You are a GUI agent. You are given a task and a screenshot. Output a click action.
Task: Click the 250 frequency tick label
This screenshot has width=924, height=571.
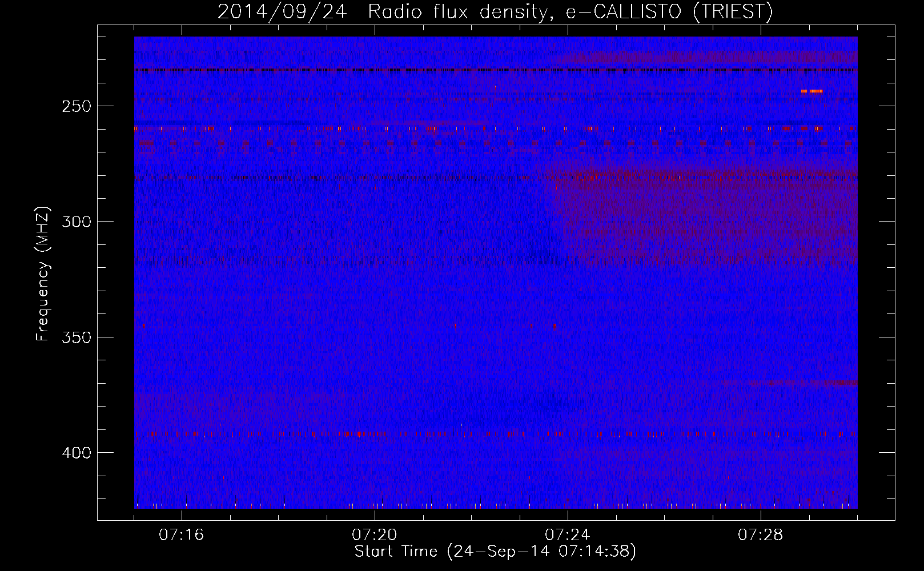[x=77, y=106]
